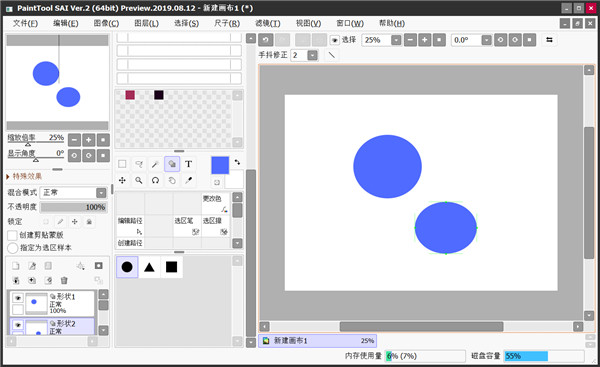Choose the triangle shape preset

click(149, 267)
